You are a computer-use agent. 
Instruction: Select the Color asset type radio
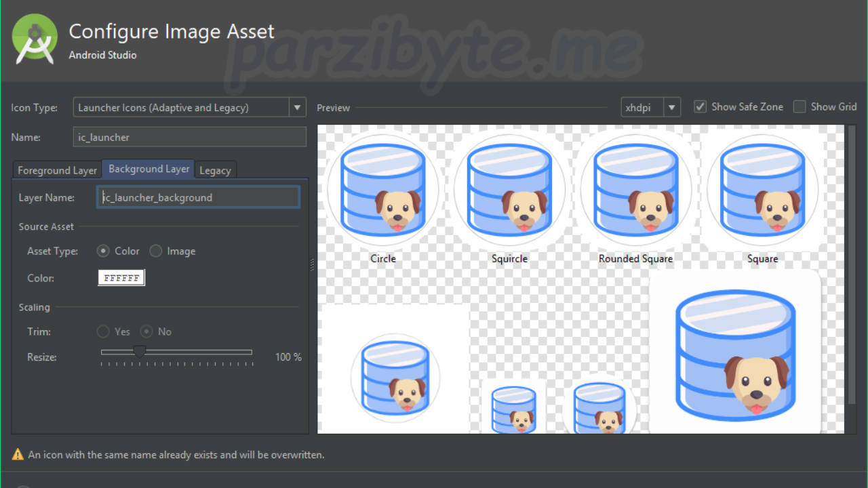pyautogui.click(x=103, y=251)
